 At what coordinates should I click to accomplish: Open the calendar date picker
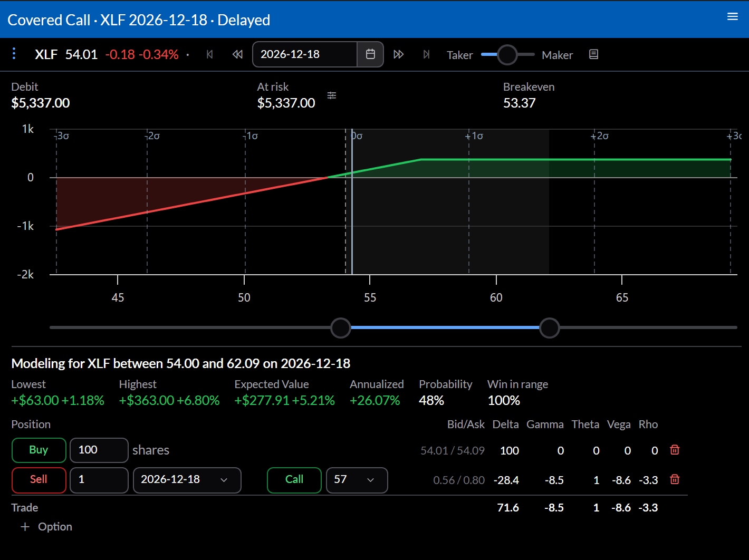(x=370, y=54)
